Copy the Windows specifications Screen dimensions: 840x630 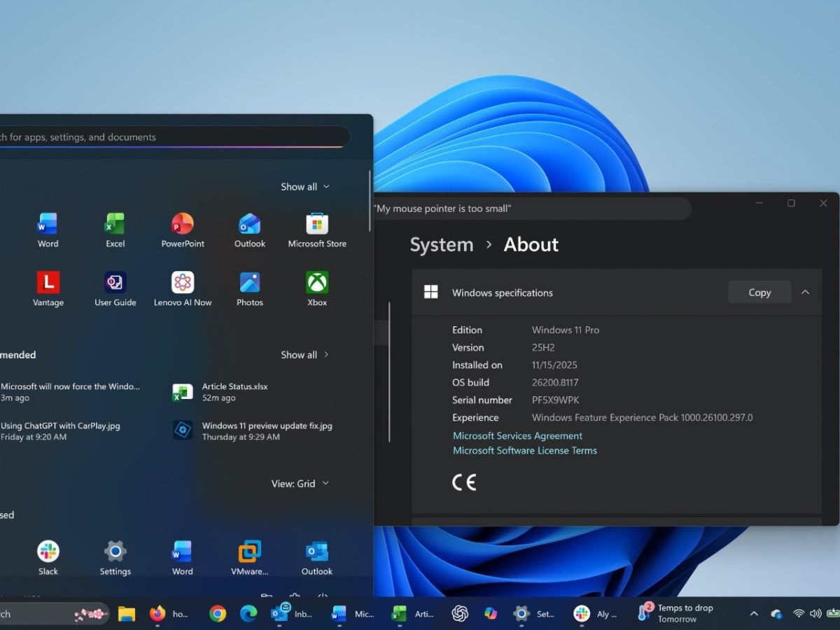click(x=759, y=293)
